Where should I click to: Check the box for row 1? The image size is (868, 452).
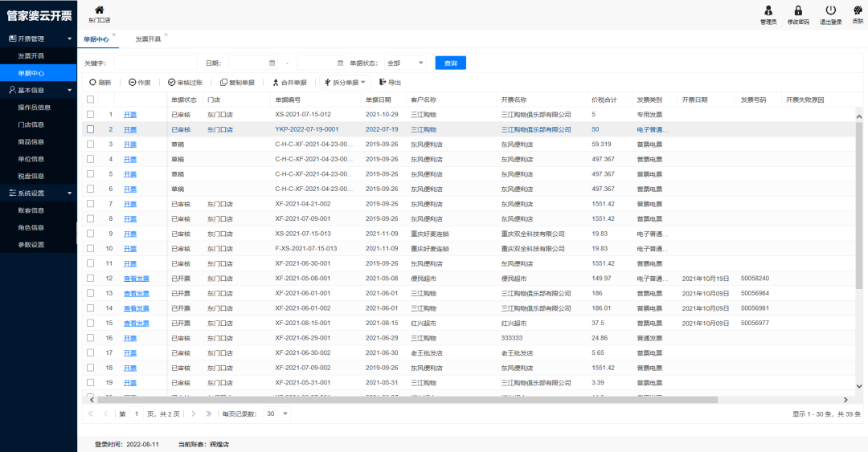[x=90, y=115]
